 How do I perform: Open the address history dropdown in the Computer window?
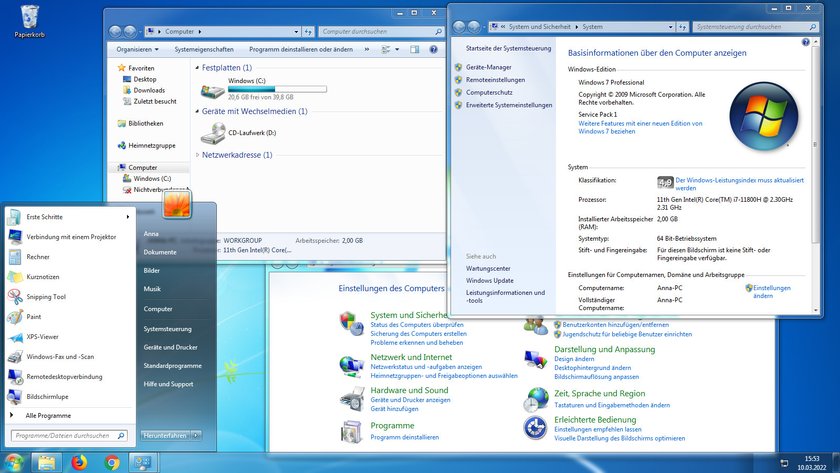tap(296, 32)
